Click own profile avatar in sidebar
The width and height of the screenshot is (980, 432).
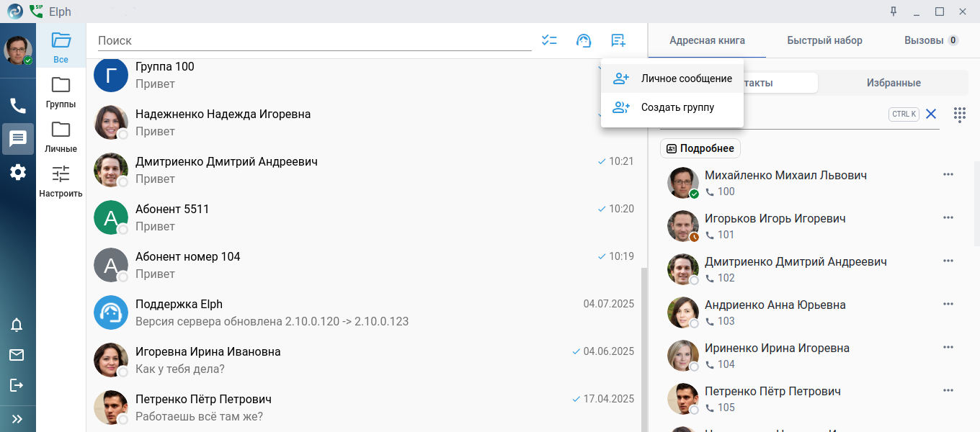click(x=18, y=50)
